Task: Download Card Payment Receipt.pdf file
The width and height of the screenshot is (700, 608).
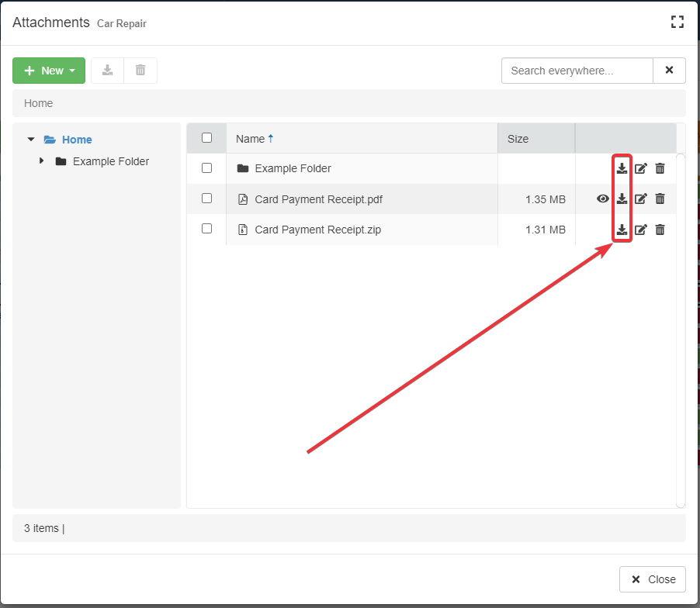Action: coord(622,199)
